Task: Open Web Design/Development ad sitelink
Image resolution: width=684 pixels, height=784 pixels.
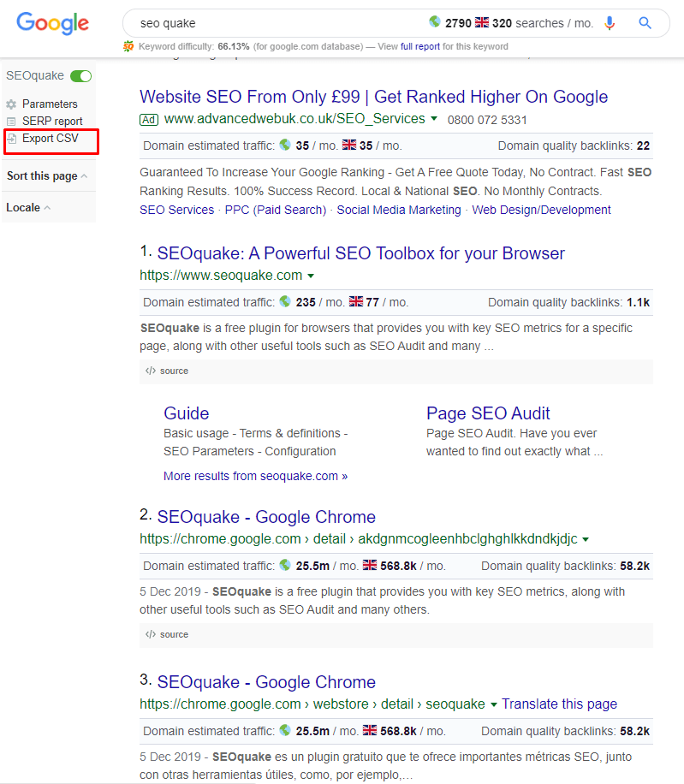Action: click(542, 210)
